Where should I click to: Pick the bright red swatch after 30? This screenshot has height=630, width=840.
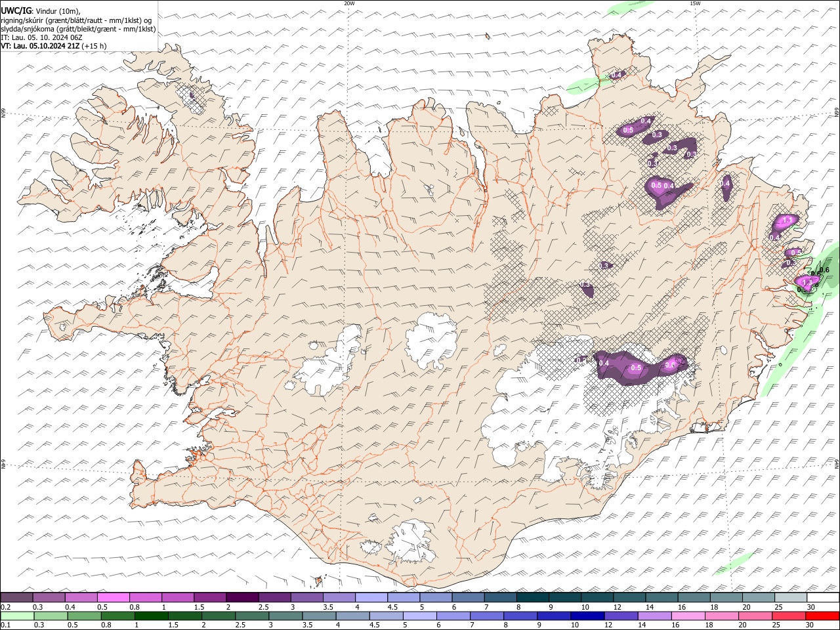tap(822, 616)
